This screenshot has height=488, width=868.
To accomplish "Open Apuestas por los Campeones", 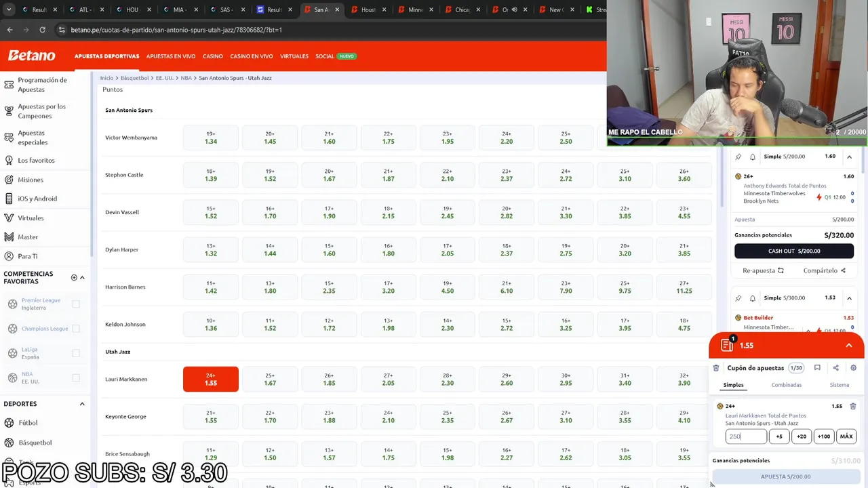I will coord(41,111).
